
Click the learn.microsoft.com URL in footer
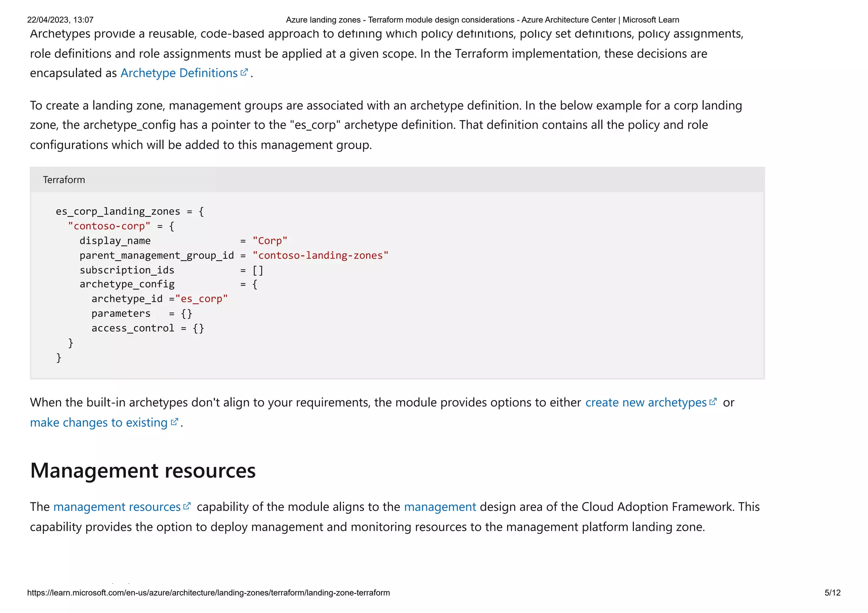[209, 593]
